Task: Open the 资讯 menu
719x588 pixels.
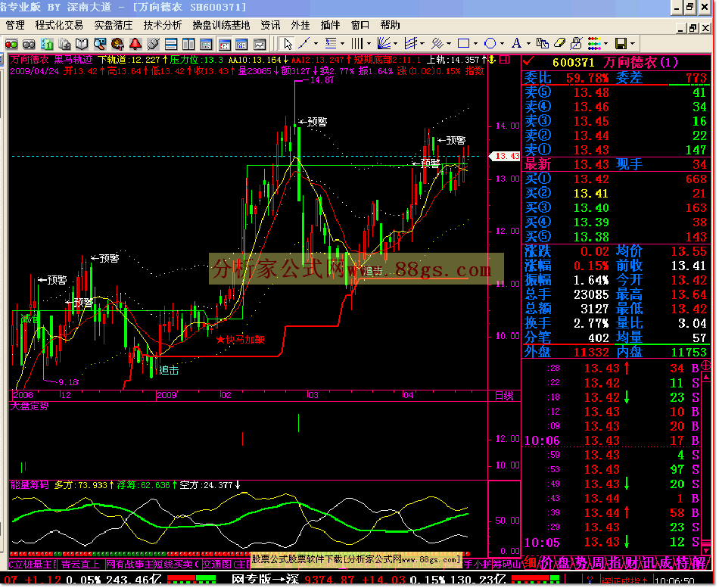Action: 270,25
